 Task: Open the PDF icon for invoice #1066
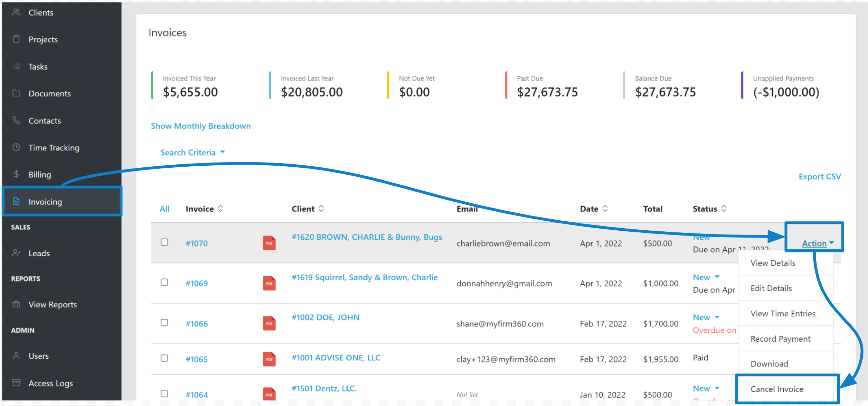pos(269,323)
